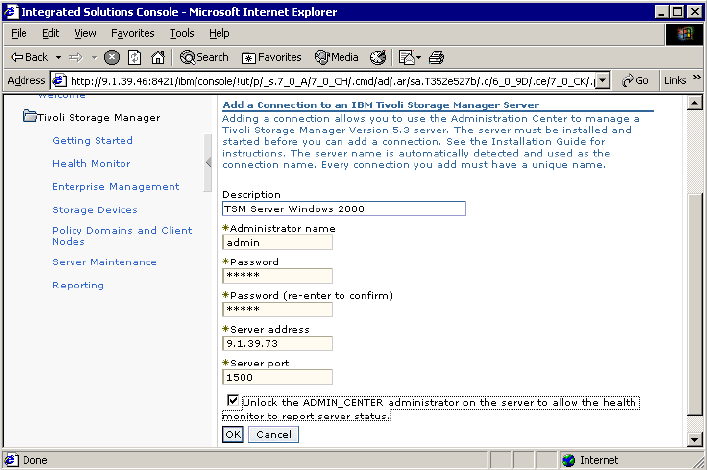
Task: Click the Internet zone globe icon
Action: [x=569, y=460]
